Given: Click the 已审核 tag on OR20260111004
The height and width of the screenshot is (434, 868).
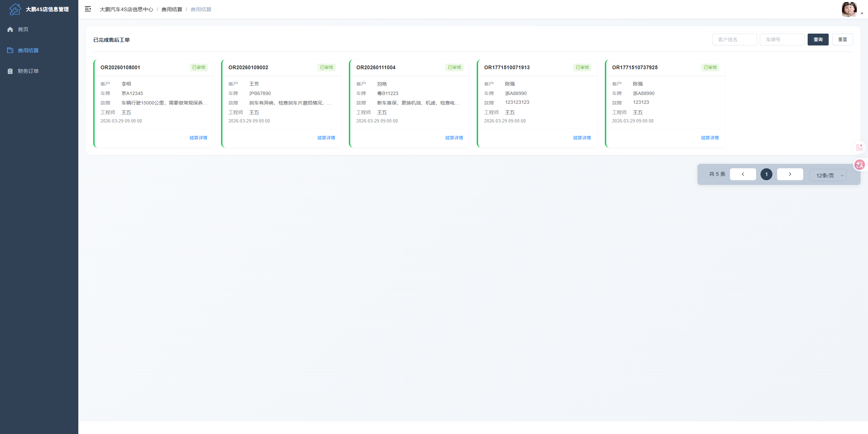Looking at the screenshot, I should click(455, 67).
